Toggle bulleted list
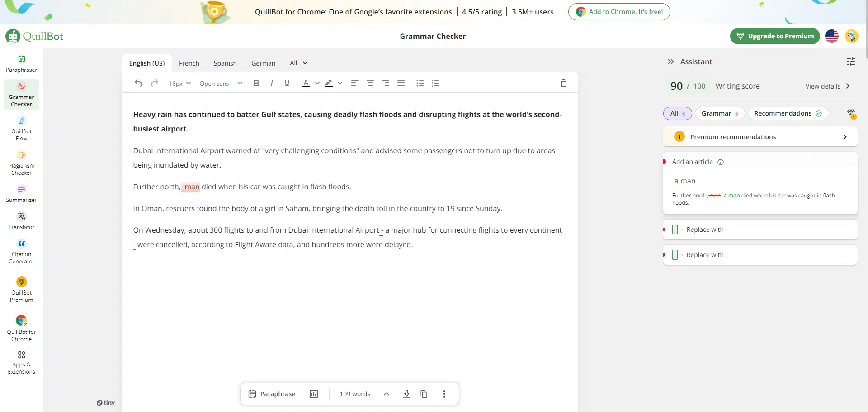 tap(420, 83)
